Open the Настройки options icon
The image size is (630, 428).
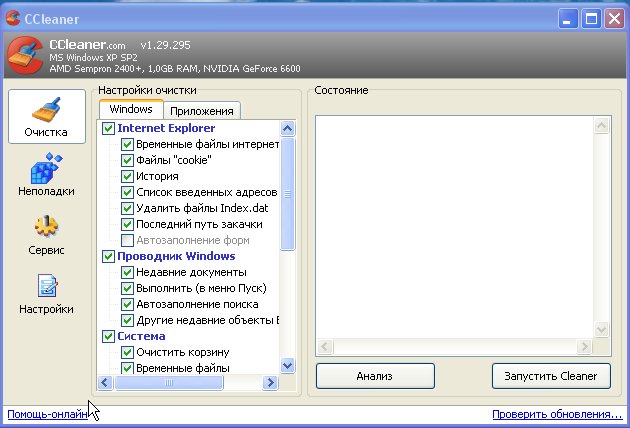(47, 294)
